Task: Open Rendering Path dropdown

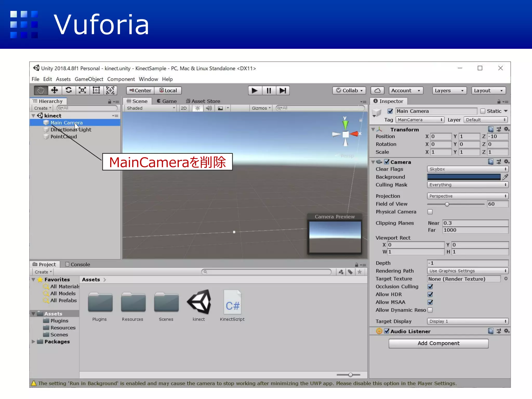Action: pyautogui.click(x=468, y=271)
